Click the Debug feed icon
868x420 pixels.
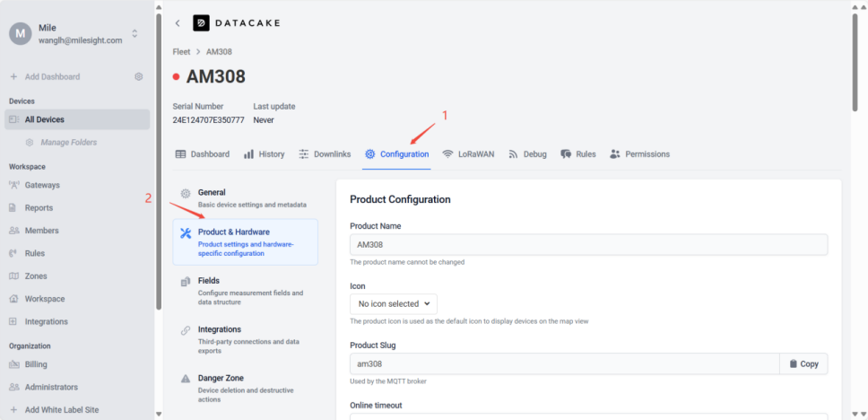(x=513, y=154)
